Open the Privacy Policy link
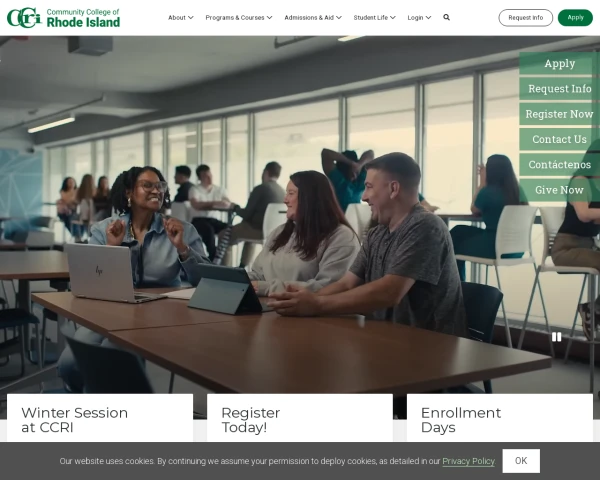Image resolution: width=600 pixels, height=480 pixels. [x=468, y=461]
